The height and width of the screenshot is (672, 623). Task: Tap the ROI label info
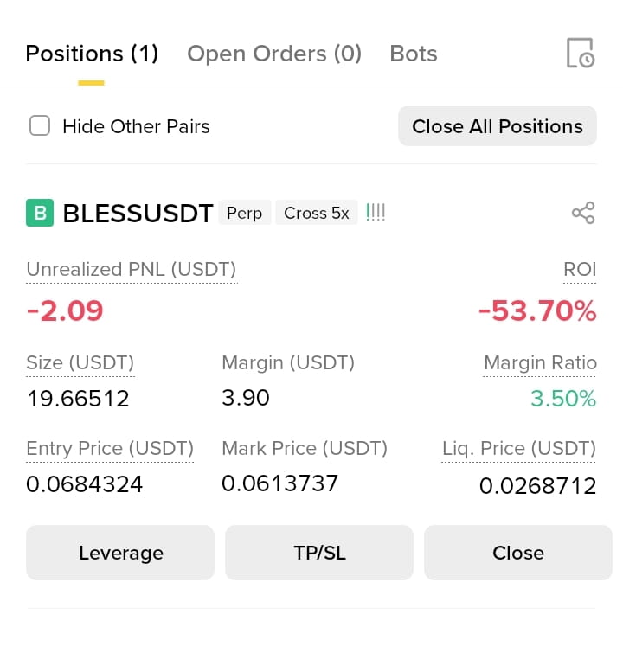580,270
